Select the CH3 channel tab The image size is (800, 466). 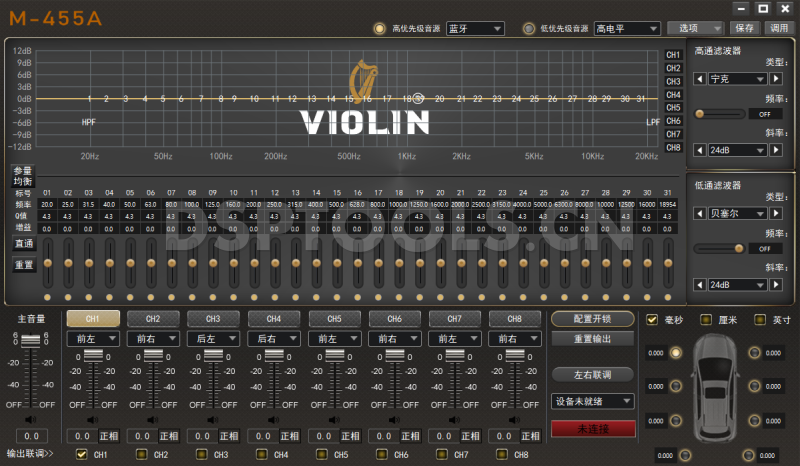[213, 319]
